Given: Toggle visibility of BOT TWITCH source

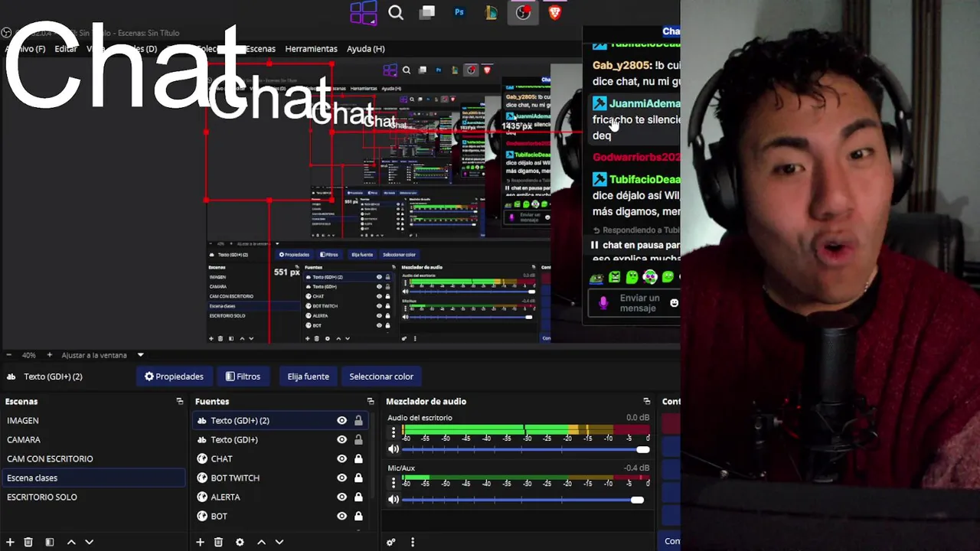Looking at the screenshot, I should [341, 478].
